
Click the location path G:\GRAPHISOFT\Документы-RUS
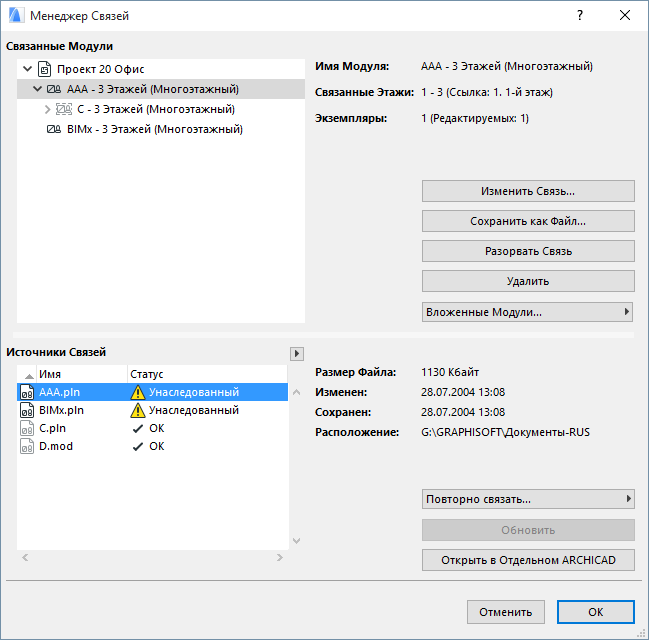click(x=505, y=432)
